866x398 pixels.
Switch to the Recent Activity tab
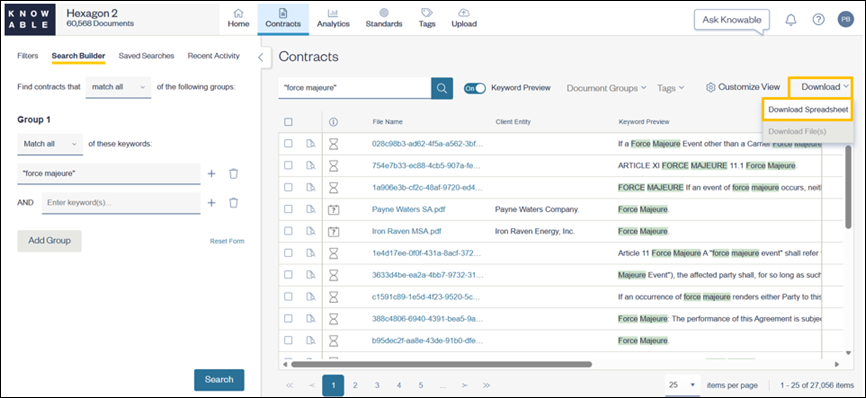(214, 56)
